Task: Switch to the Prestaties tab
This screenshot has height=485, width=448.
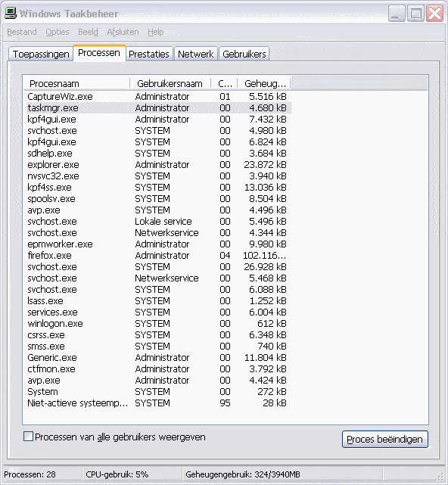Action: tap(149, 54)
